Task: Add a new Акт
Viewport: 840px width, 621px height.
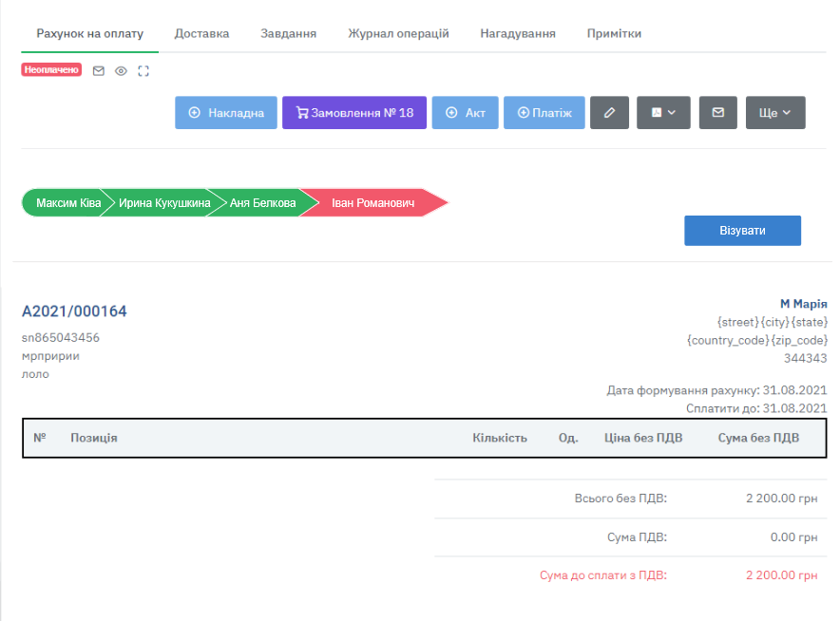Action: (465, 113)
